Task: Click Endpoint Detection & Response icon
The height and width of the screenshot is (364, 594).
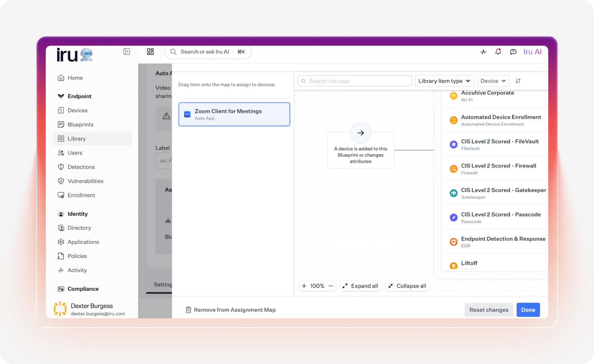Action: (454, 242)
